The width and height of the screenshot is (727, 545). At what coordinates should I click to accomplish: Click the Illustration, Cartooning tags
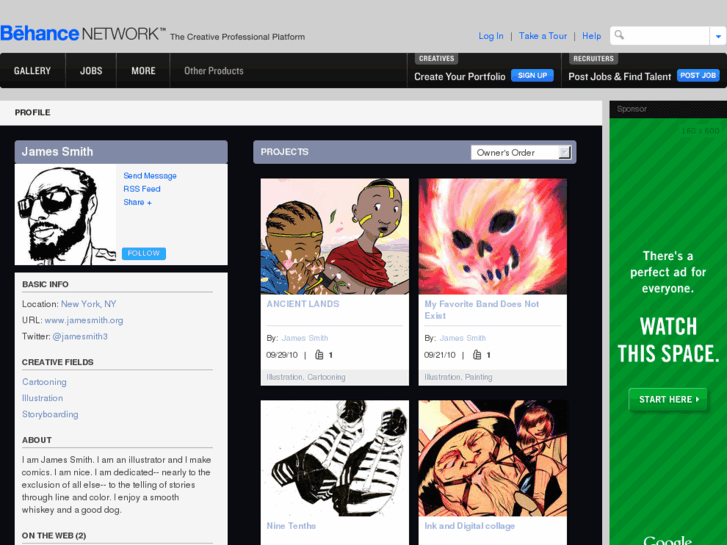point(306,377)
